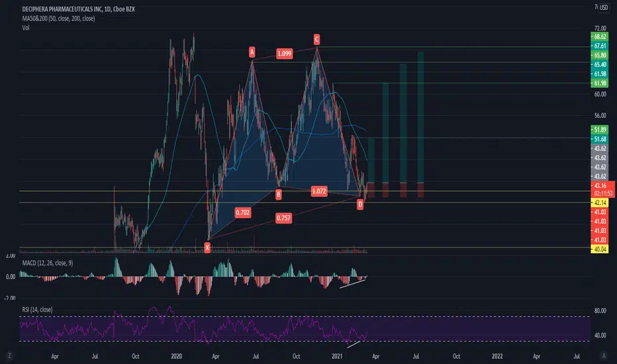The image size is (617, 364).
Task: Click the RSI 40.00 axis label
Action: 600,336
